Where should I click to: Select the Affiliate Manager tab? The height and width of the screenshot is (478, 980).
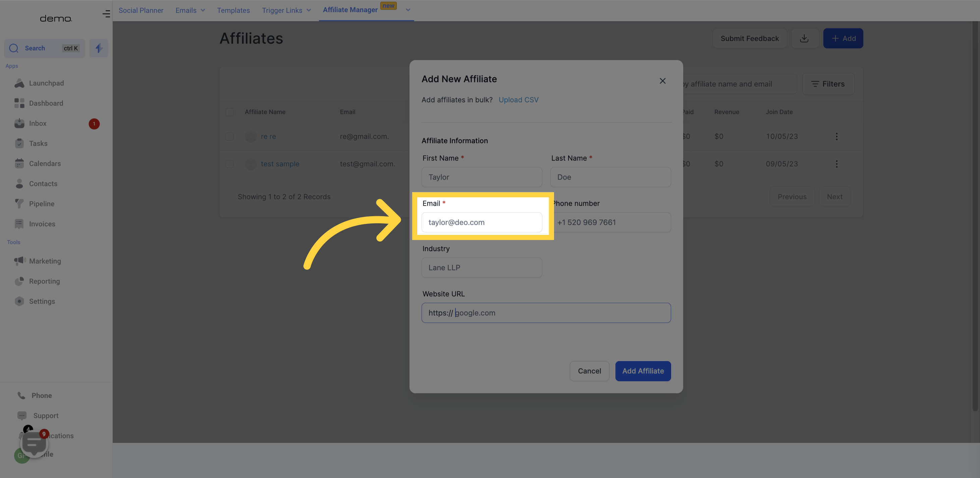coord(350,10)
